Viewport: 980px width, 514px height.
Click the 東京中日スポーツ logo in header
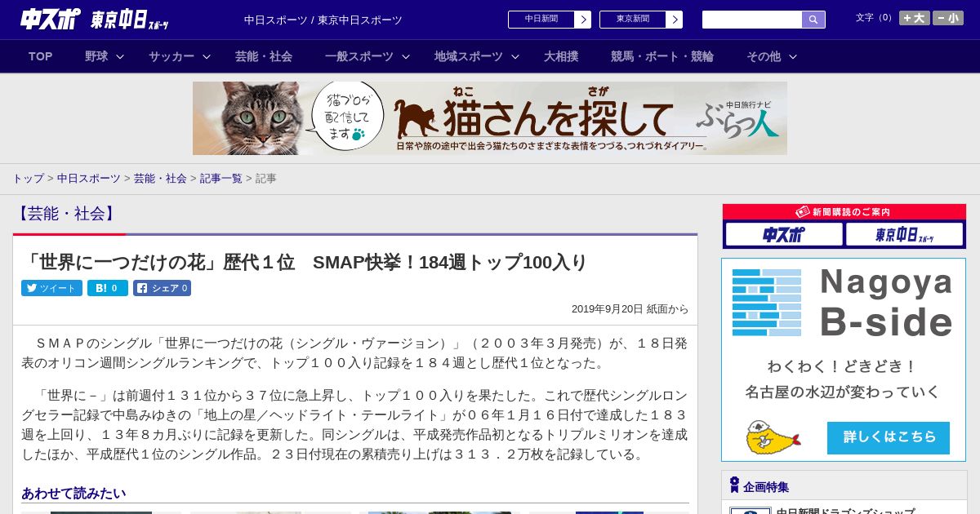[x=130, y=20]
